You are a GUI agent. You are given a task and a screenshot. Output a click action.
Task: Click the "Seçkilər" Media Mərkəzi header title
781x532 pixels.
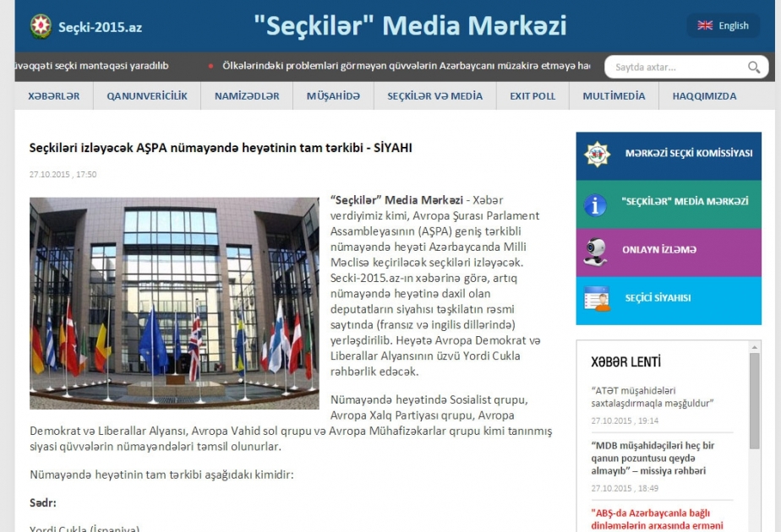[x=410, y=25]
